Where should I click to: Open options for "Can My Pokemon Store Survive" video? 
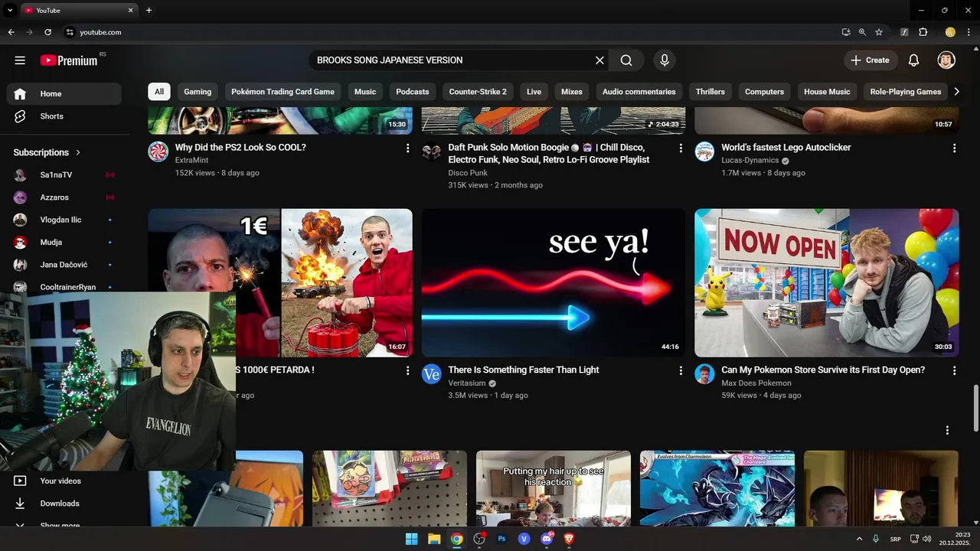954,371
